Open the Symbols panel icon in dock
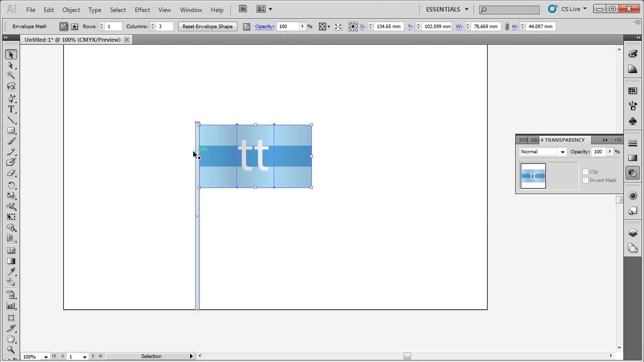The width and height of the screenshot is (644, 362). [633, 121]
